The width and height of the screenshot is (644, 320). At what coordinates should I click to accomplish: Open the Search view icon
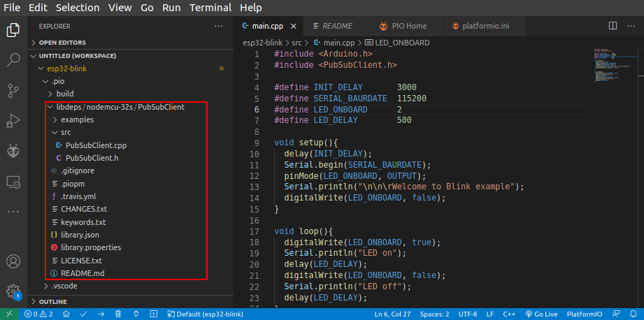13,60
